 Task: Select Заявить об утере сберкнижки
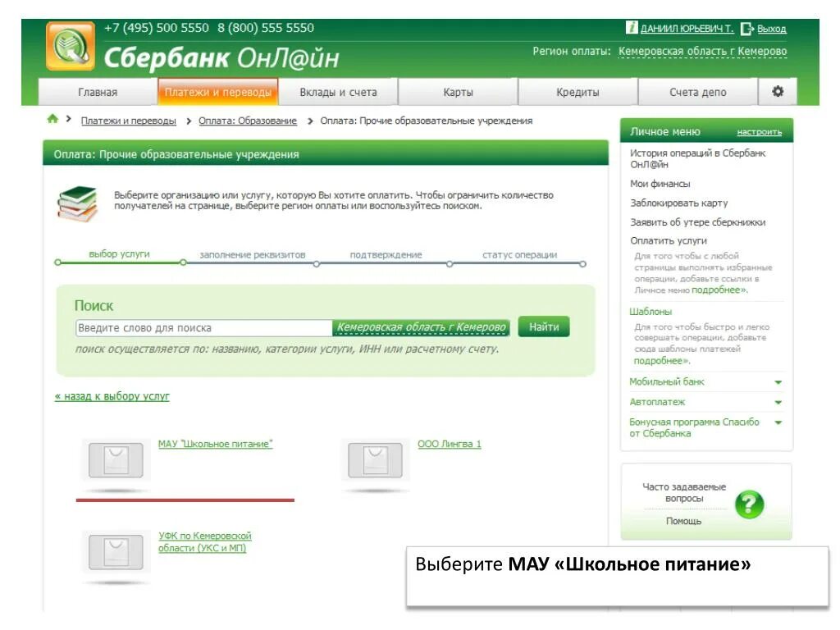tap(697, 221)
